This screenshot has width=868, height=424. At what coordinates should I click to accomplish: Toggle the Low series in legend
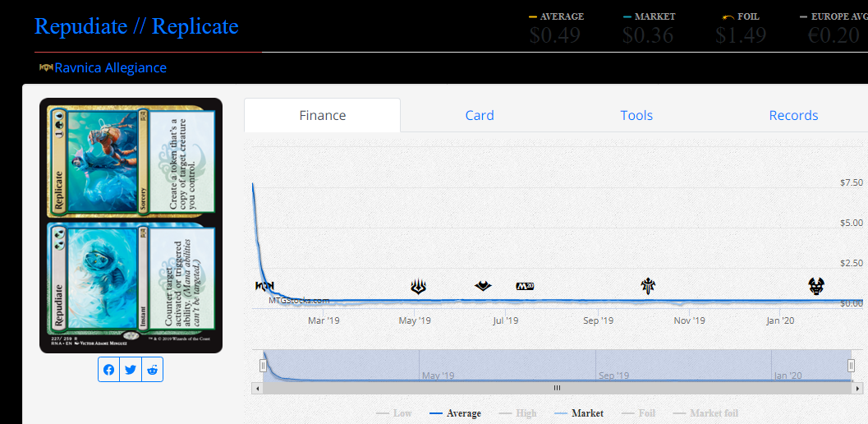393,413
